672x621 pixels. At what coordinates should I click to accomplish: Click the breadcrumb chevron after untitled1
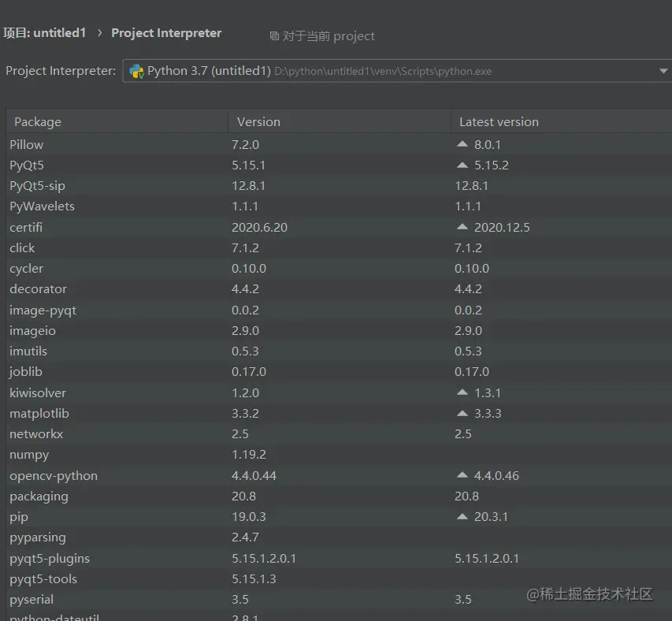tap(99, 33)
